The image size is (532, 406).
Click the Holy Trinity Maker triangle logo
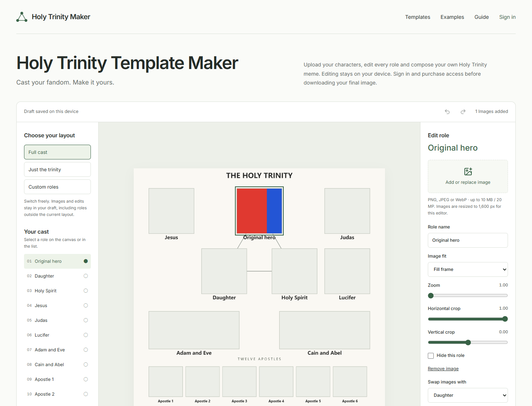(x=22, y=17)
